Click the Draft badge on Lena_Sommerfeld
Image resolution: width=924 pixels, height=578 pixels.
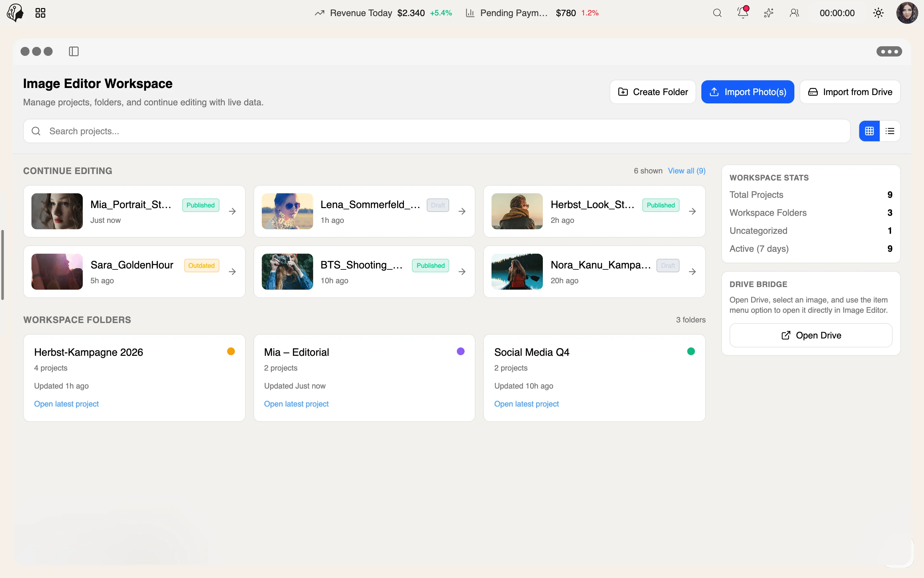pos(438,205)
